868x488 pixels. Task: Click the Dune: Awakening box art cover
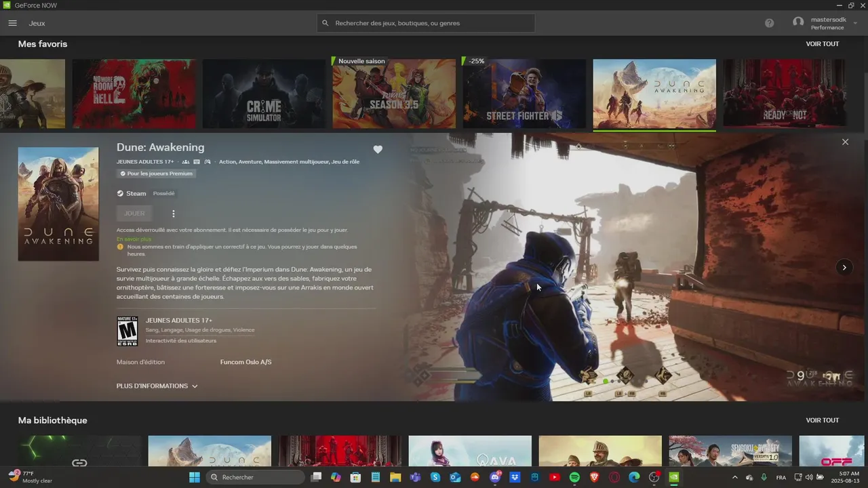[58, 204]
